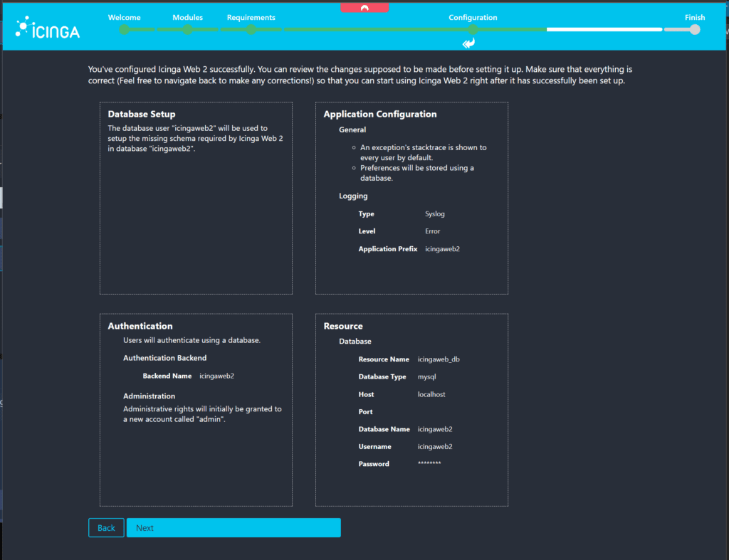Viewport: 729px width, 560px height.
Task: Click the Application Configuration panel heading
Action: pyautogui.click(x=380, y=114)
